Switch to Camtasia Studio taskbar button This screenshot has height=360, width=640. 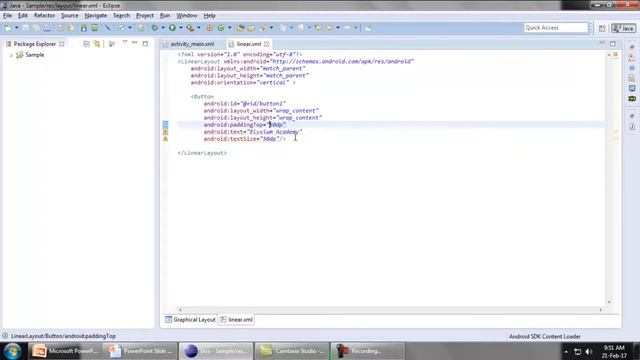(292, 351)
